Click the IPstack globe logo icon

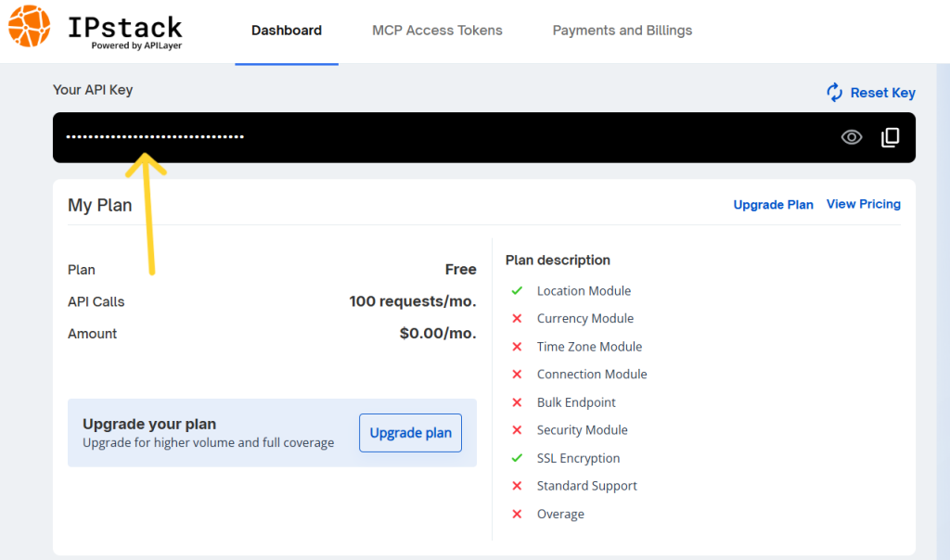[x=29, y=26]
